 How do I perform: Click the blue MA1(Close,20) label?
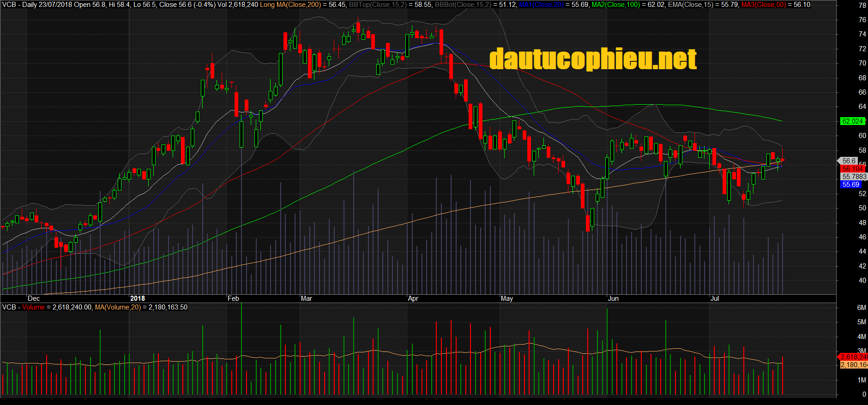pos(542,5)
